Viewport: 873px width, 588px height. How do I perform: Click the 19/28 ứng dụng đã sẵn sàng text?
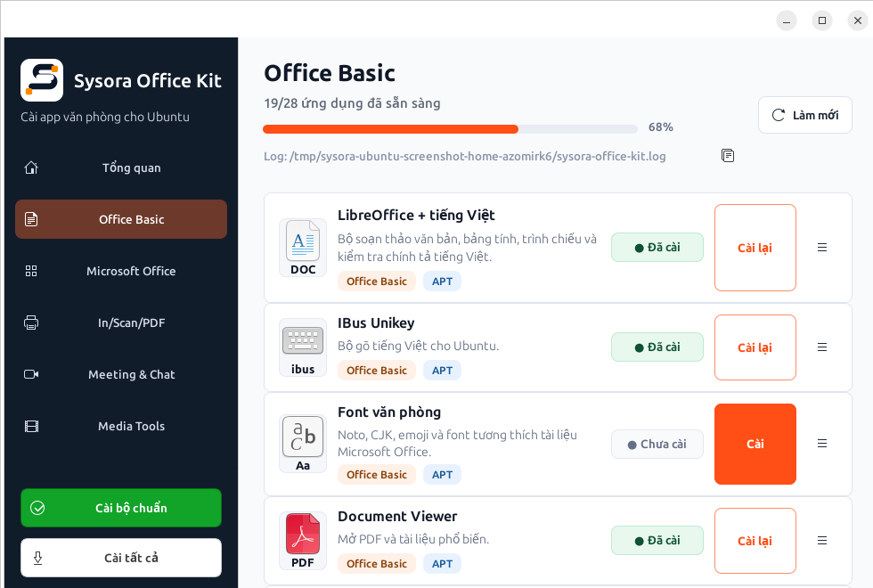tap(352, 103)
